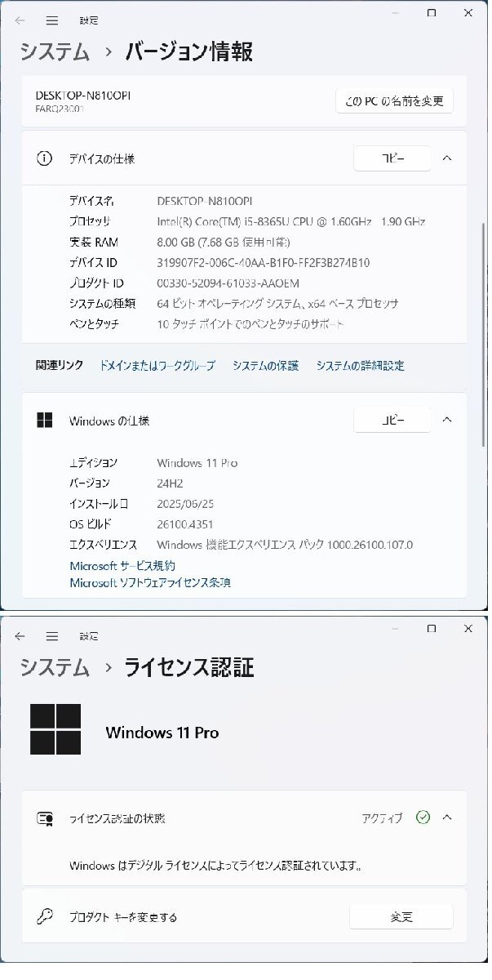Click the デジタル ライセンス activation message
The width and height of the screenshot is (492, 980).
click(x=215, y=865)
